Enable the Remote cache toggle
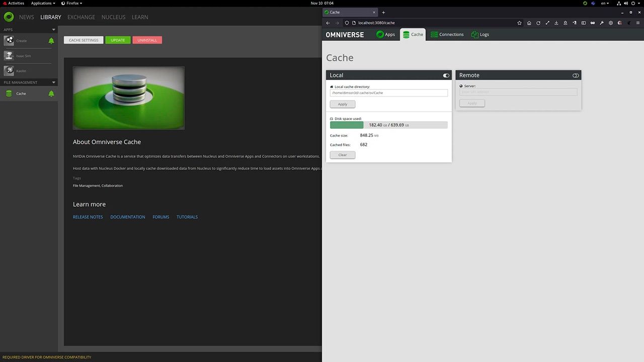This screenshot has height=362, width=644. 576,75
